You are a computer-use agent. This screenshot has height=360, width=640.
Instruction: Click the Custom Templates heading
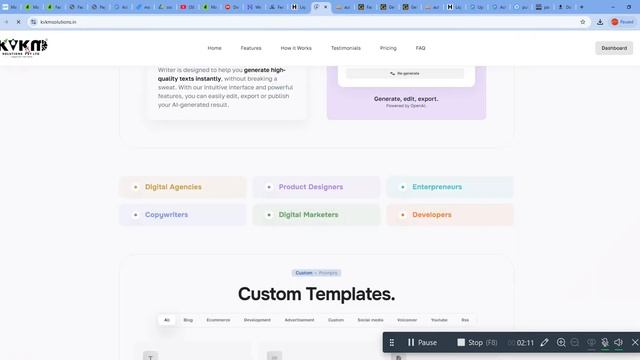click(316, 294)
